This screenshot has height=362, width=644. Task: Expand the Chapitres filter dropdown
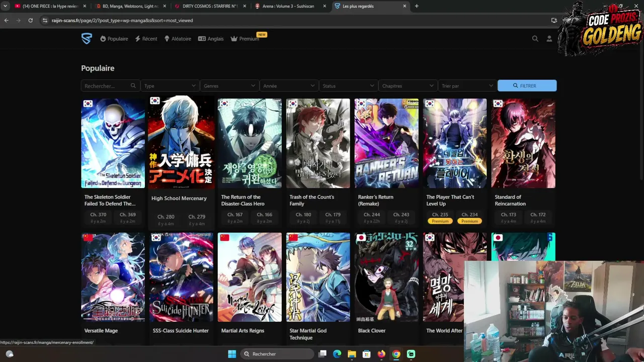pos(407,86)
